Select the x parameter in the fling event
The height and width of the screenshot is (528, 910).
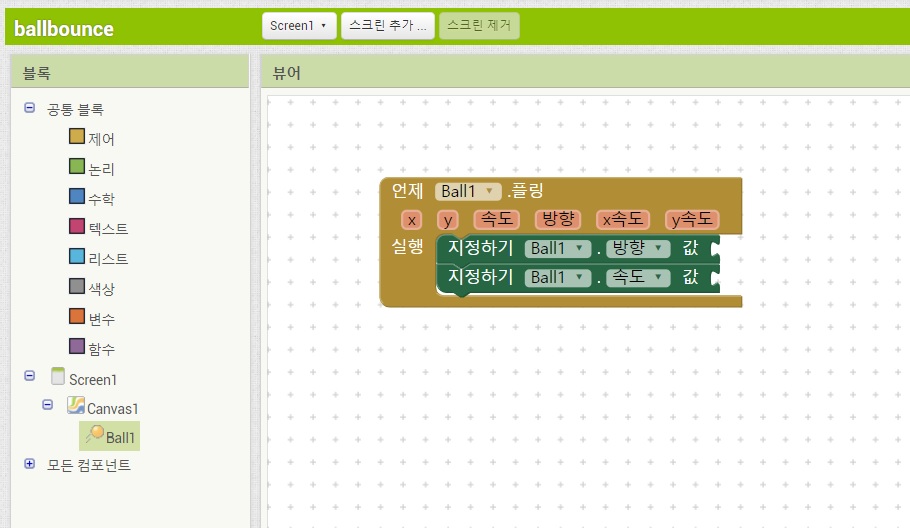pyautogui.click(x=411, y=220)
